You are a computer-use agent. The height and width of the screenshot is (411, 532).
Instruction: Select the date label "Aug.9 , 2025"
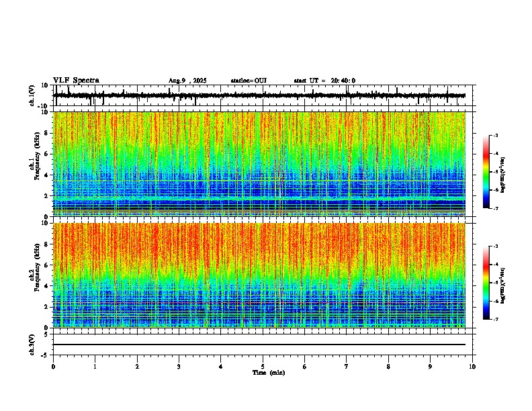(x=187, y=81)
